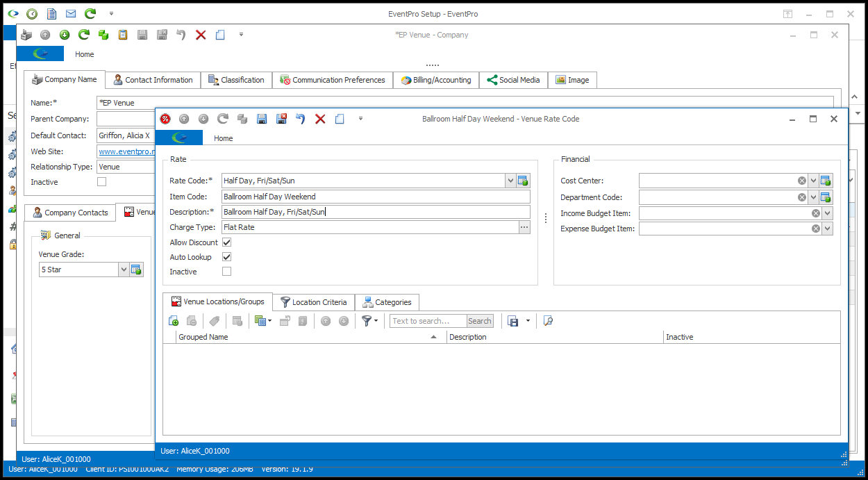Viewport: 868px width, 480px height.
Task: Click green refresh icon in EventPro Setup title bar
Action: click(90, 14)
